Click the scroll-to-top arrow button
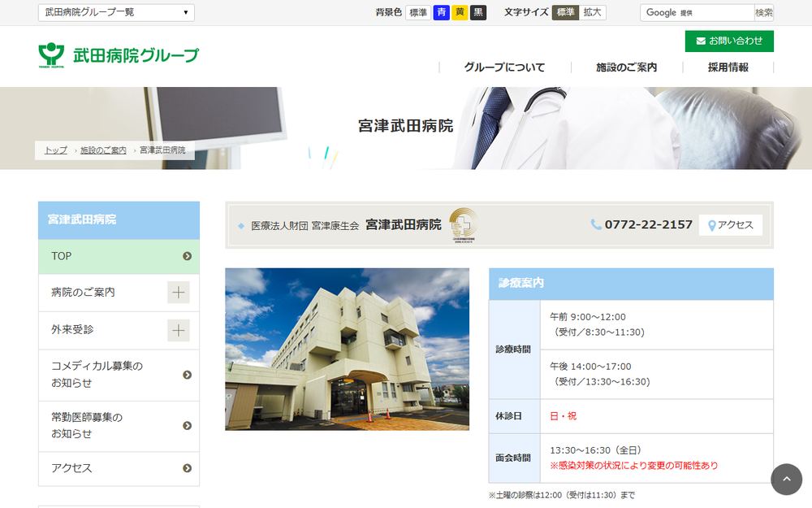This screenshot has height=508, width=812. [786, 479]
